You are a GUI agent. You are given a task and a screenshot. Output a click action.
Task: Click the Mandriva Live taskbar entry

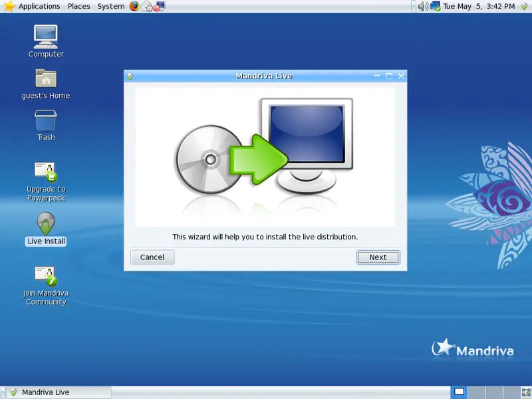[x=59, y=392]
